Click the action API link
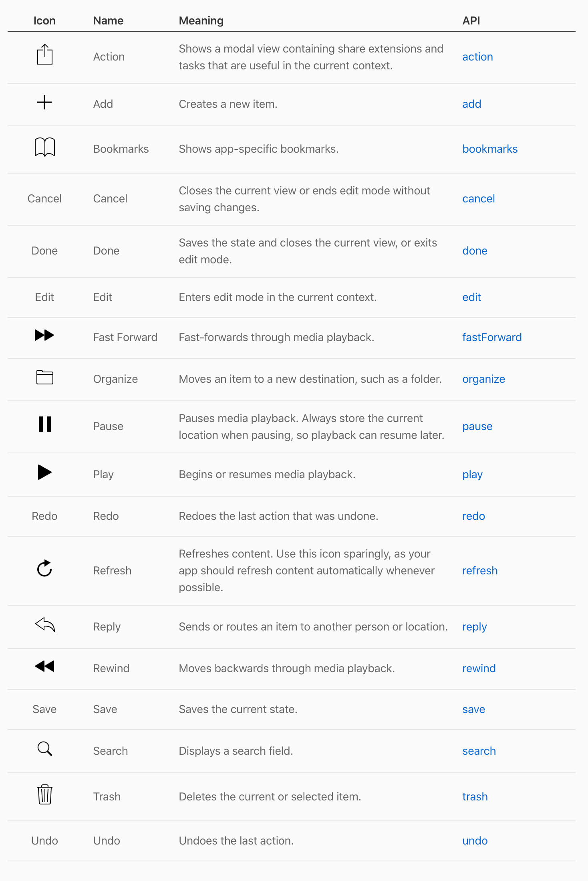This screenshot has width=588, height=881. pyautogui.click(x=477, y=57)
